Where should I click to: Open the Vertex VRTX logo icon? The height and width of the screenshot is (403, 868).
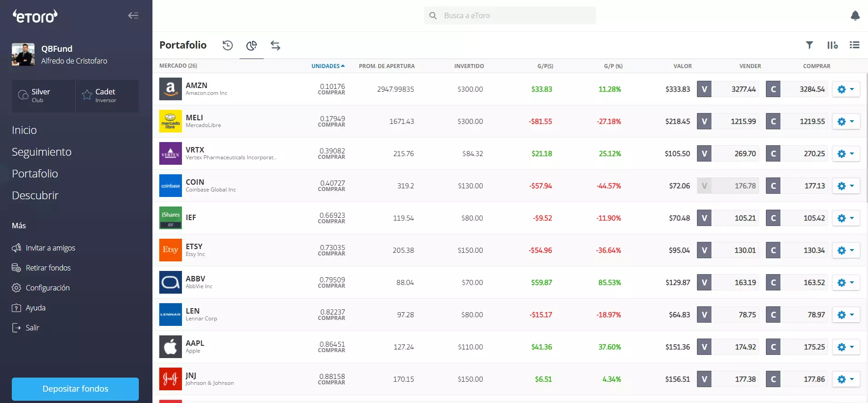tap(171, 153)
